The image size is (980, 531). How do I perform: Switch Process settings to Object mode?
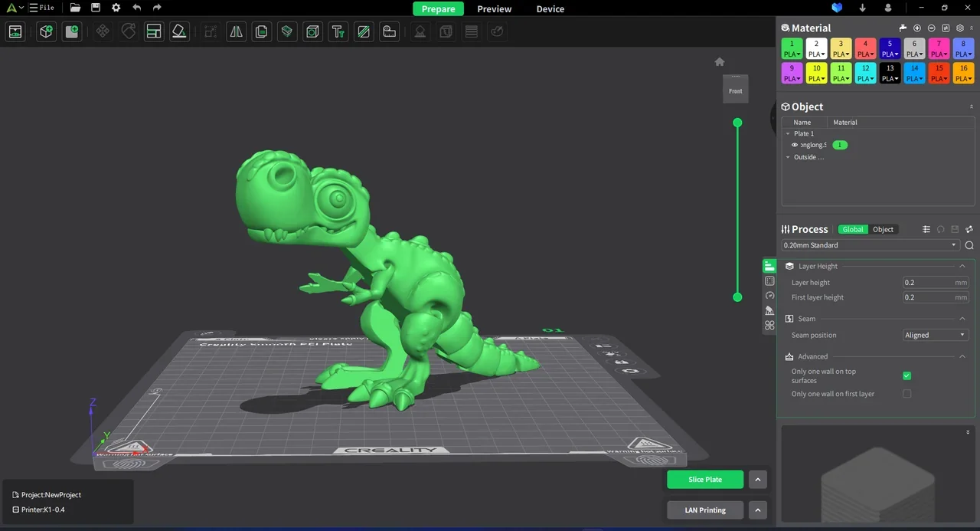click(x=883, y=229)
